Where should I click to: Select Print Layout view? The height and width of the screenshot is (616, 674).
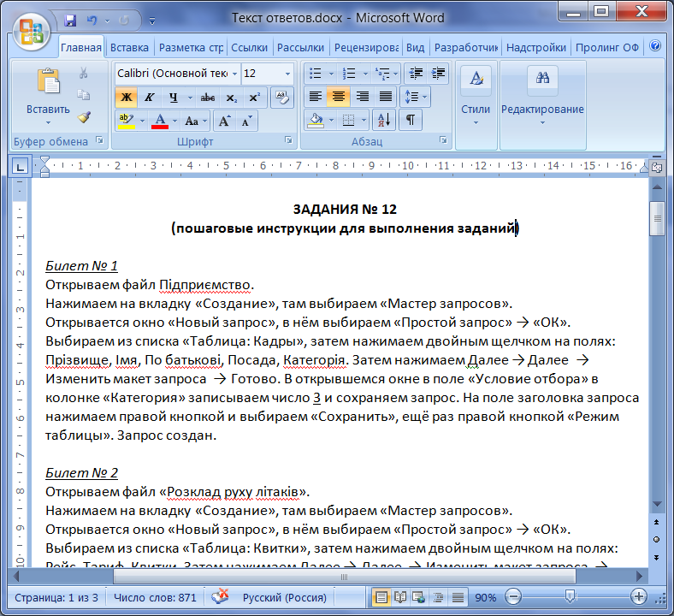tap(381, 597)
